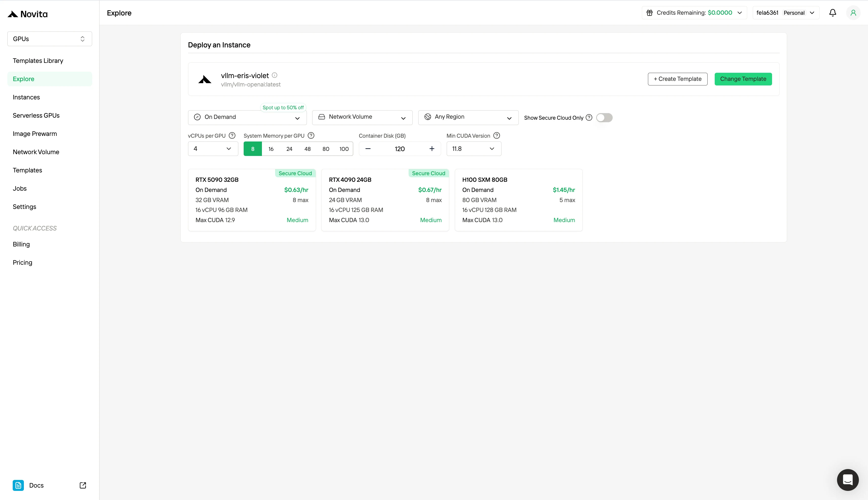
Task: Decrease container disk with the minus icon
Action: click(x=368, y=149)
